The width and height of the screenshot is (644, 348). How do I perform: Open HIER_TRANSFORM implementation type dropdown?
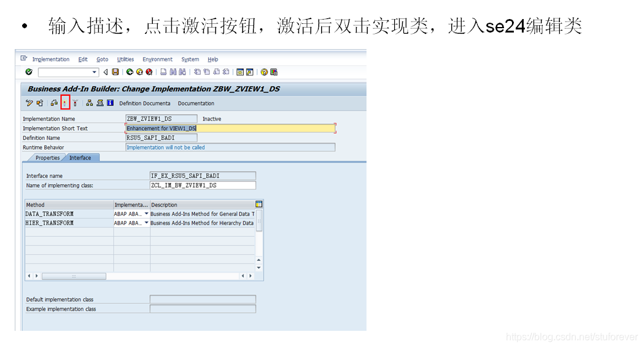coord(146,223)
